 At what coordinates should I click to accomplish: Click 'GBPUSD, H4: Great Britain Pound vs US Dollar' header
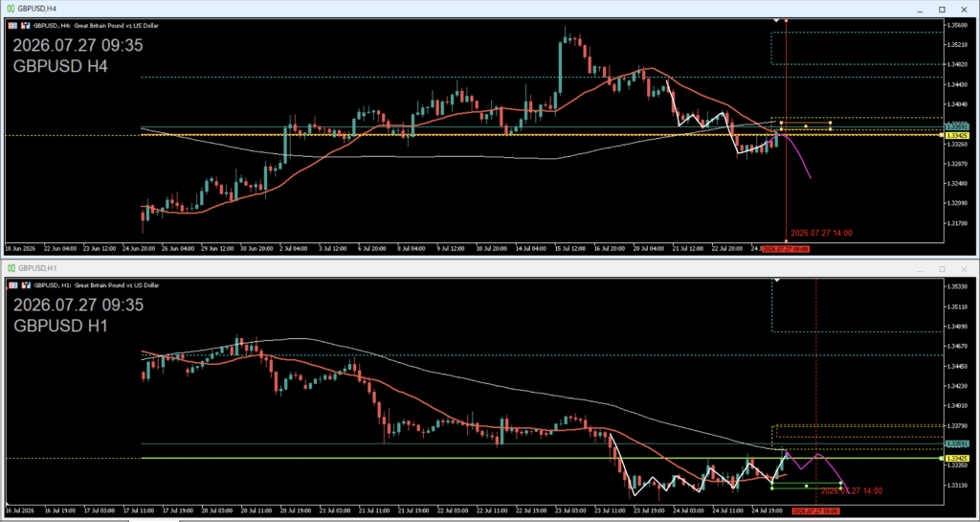point(97,26)
